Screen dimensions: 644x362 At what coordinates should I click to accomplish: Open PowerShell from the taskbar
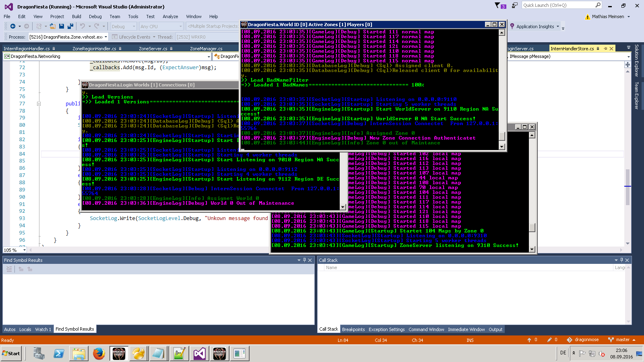point(59,354)
